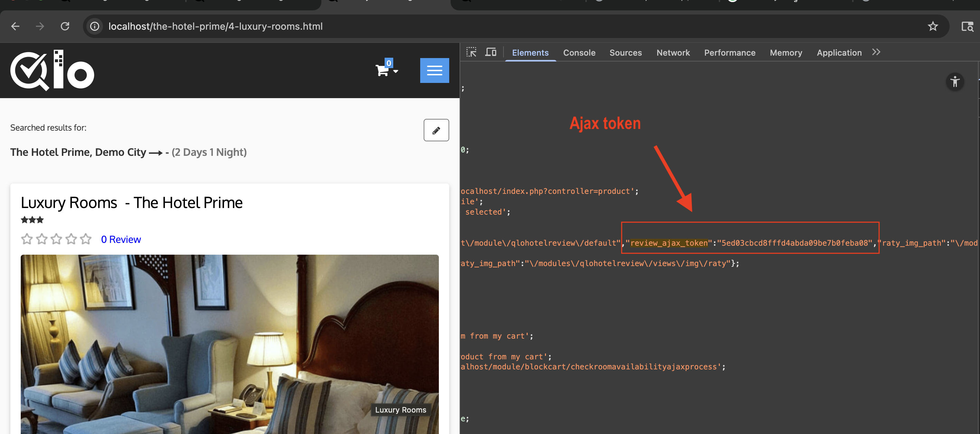Viewport: 980px width, 434px height.
Task: Bookmark this page with the star
Action: (x=932, y=26)
